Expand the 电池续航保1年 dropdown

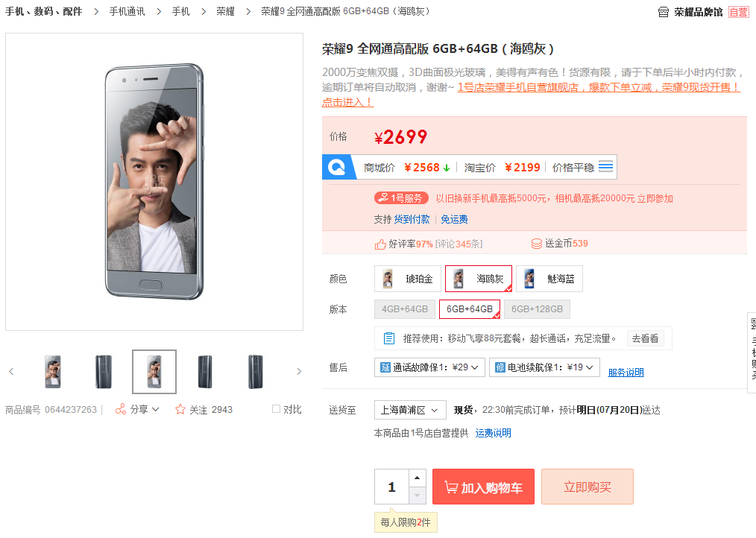(544, 367)
